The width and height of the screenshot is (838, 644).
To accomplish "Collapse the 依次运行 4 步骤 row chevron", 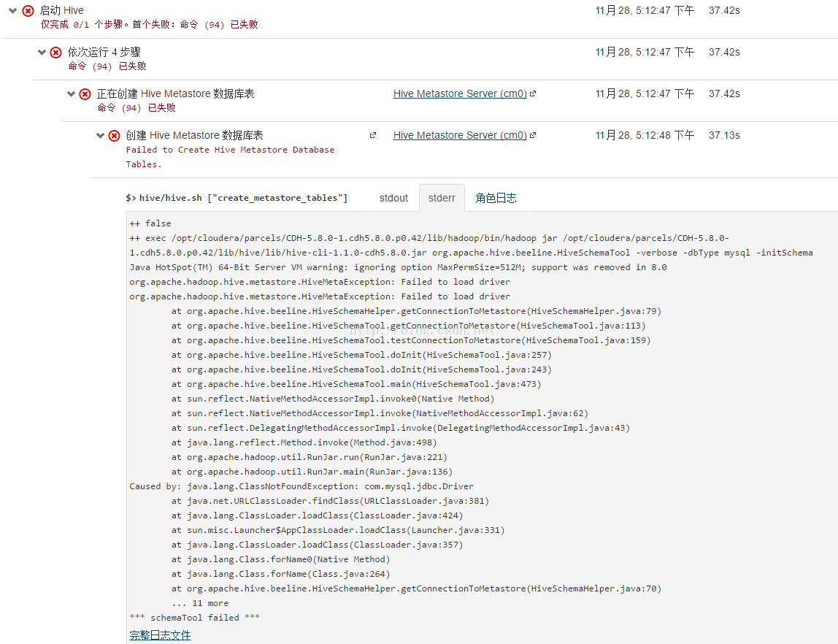I will 42,53.
